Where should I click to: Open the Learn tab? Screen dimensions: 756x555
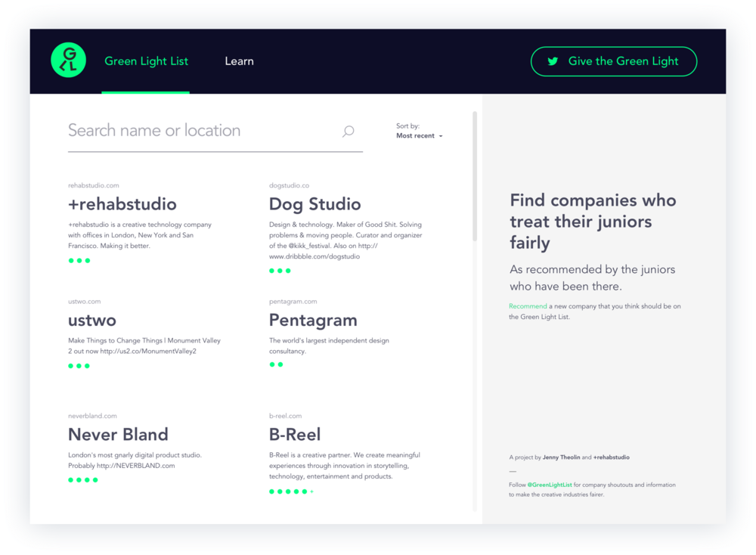pyautogui.click(x=239, y=61)
